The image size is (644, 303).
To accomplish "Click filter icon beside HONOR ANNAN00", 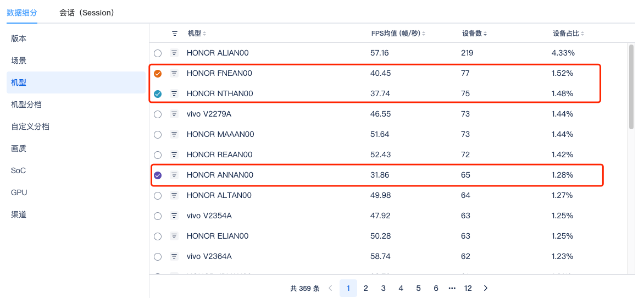I will point(174,175).
